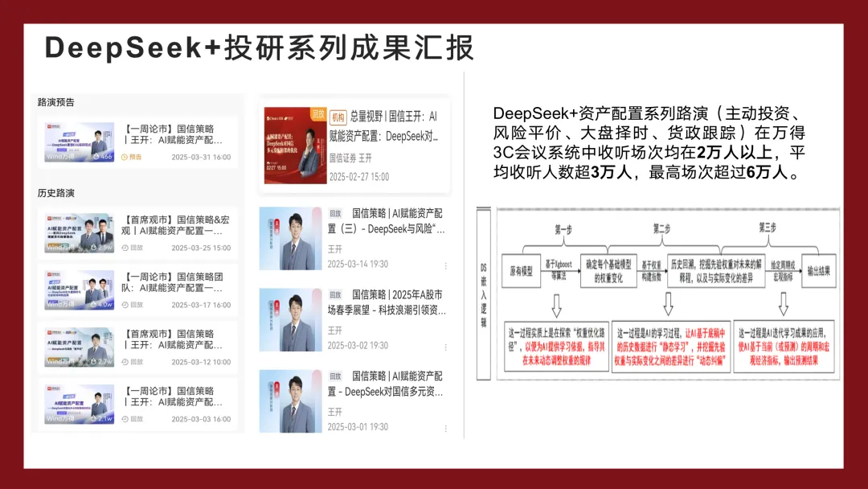Viewport: 868px width, 489px height.
Task: Click the 原有模型 flowchart box
Action: (x=521, y=271)
